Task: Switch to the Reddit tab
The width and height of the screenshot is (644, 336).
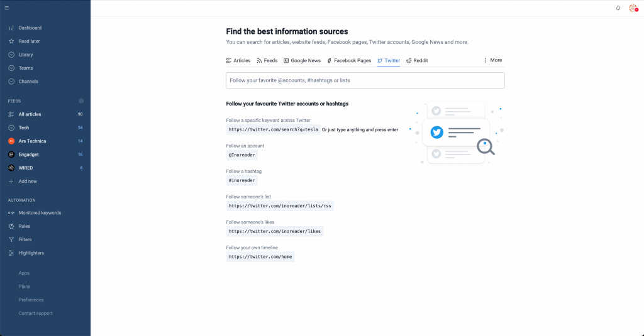Action: (x=417, y=61)
